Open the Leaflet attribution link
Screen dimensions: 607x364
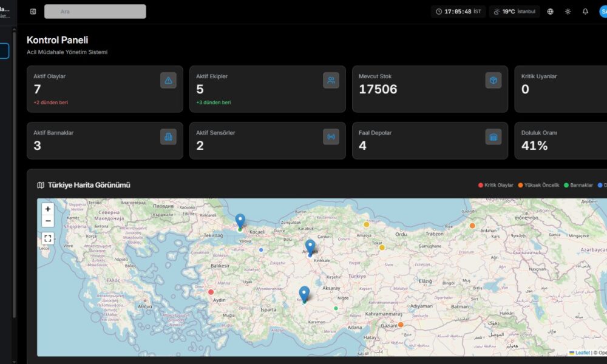[x=582, y=352]
